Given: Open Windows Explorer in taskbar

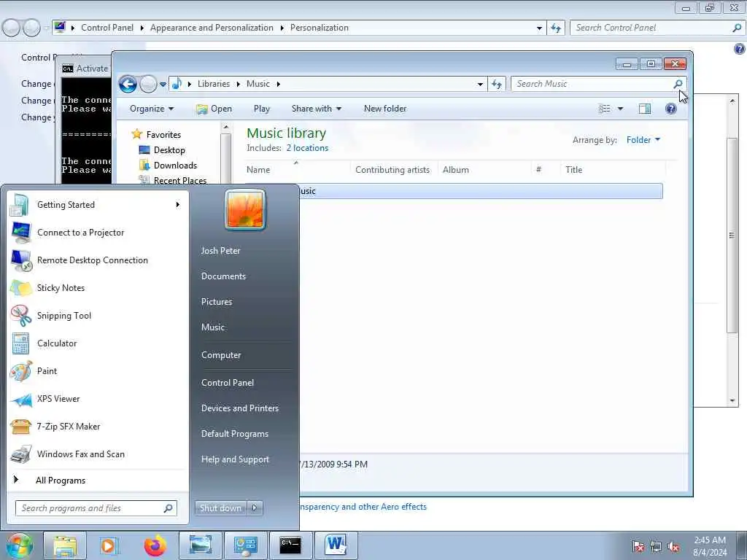Looking at the screenshot, I should [65, 545].
